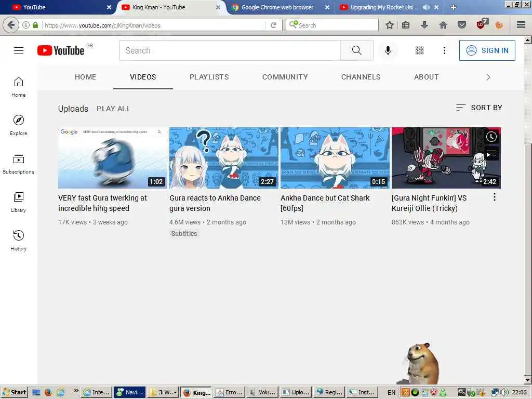Open VERY fast Gura twerking thumbnail

pos(113,158)
